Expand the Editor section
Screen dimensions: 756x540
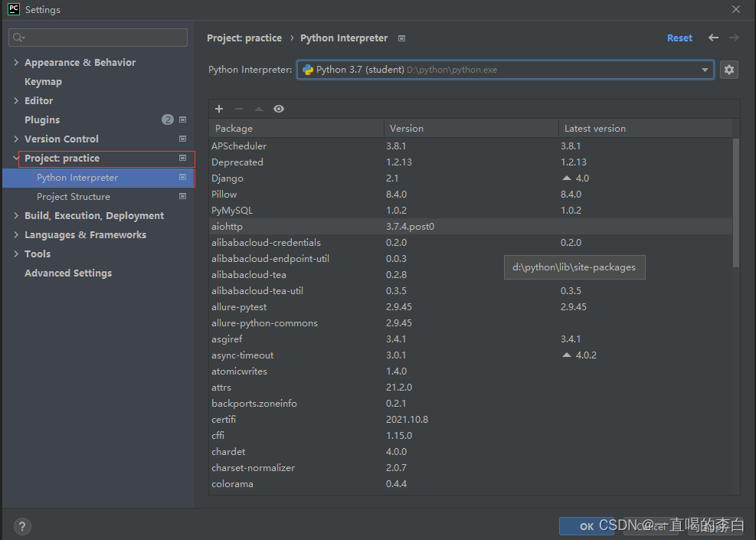tap(16, 100)
